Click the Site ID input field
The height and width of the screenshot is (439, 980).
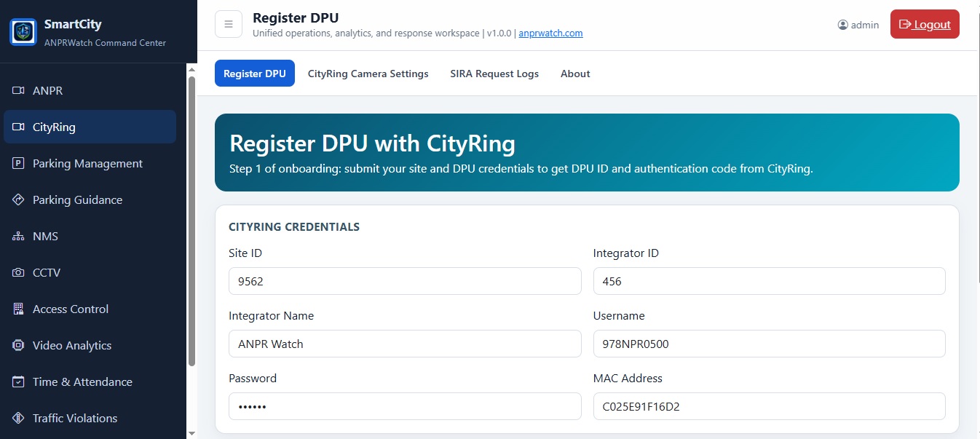pyautogui.click(x=405, y=281)
